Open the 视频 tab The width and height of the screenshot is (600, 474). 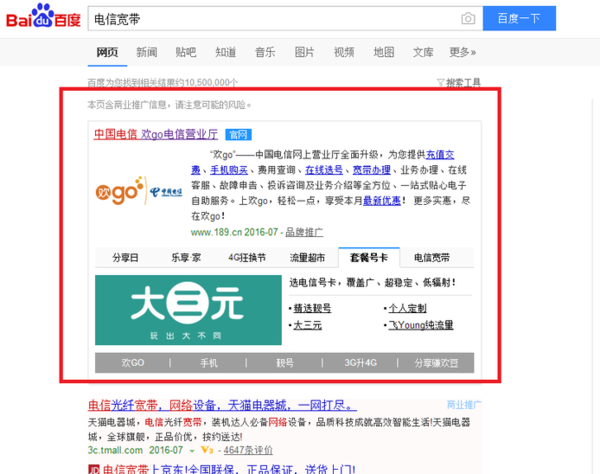pyautogui.click(x=344, y=52)
